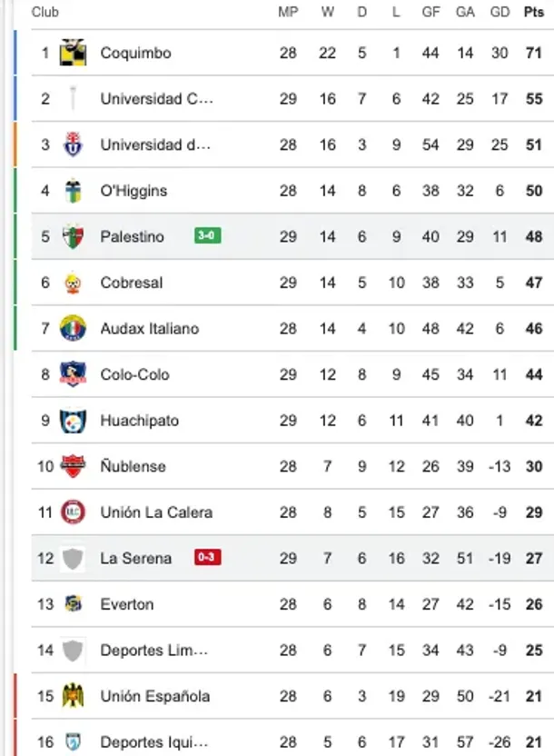Image resolution: width=554 pixels, height=756 pixels.
Task: Click the Everton club badge
Action: [71, 603]
